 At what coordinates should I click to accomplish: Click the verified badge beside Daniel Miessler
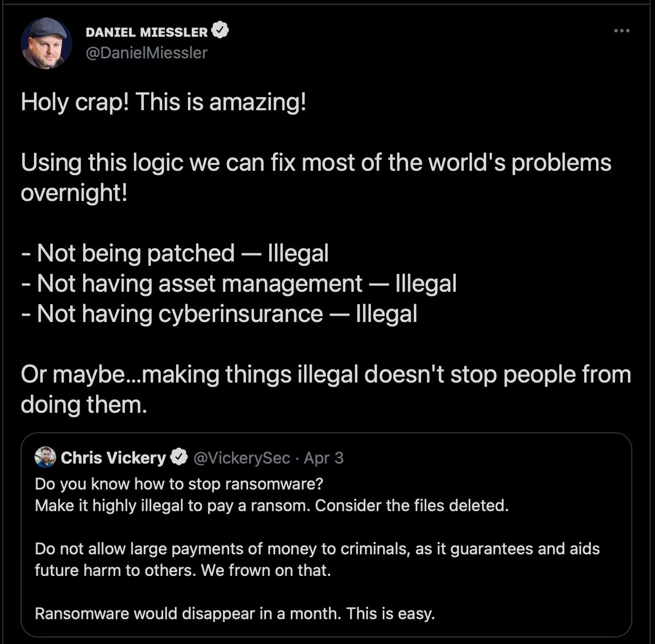pos(220,31)
